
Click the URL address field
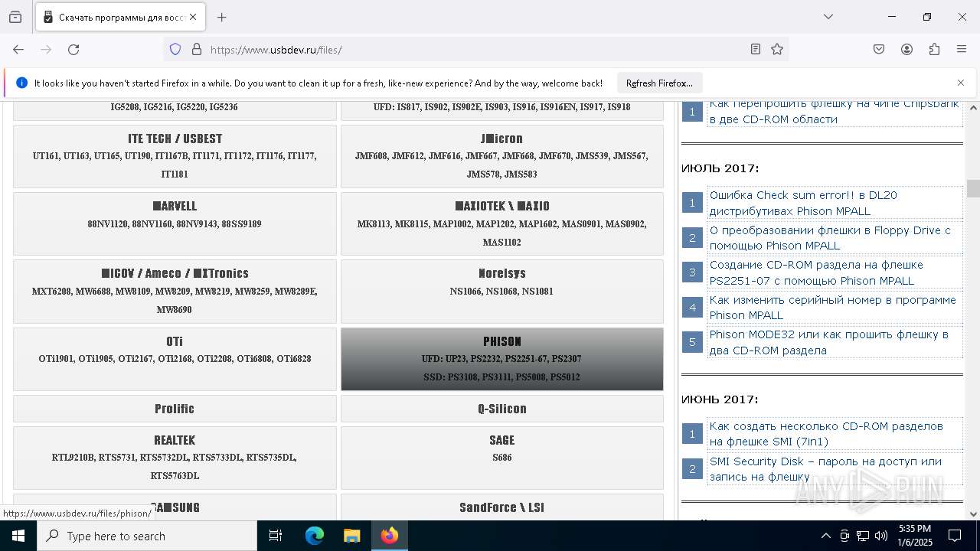(x=475, y=50)
